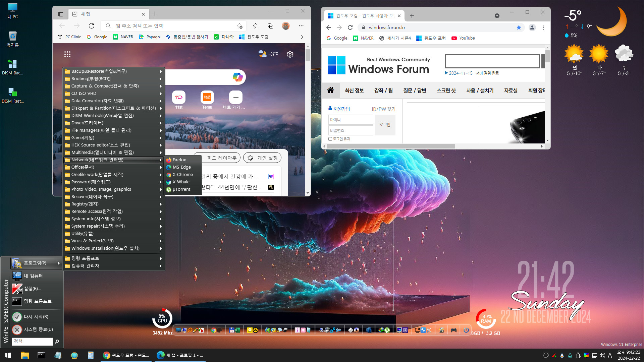Click 다시 시작(R) restart icon
The height and width of the screenshot is (362, 644).
(17, 317)
